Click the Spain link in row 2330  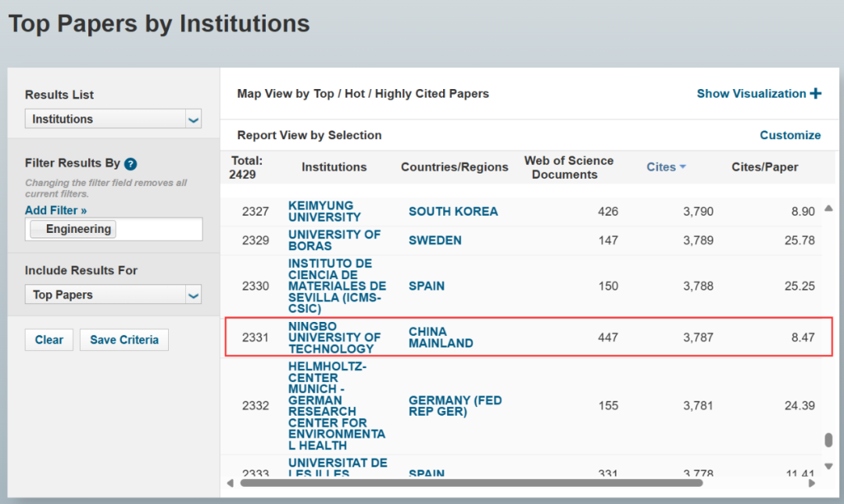point(427,286)
